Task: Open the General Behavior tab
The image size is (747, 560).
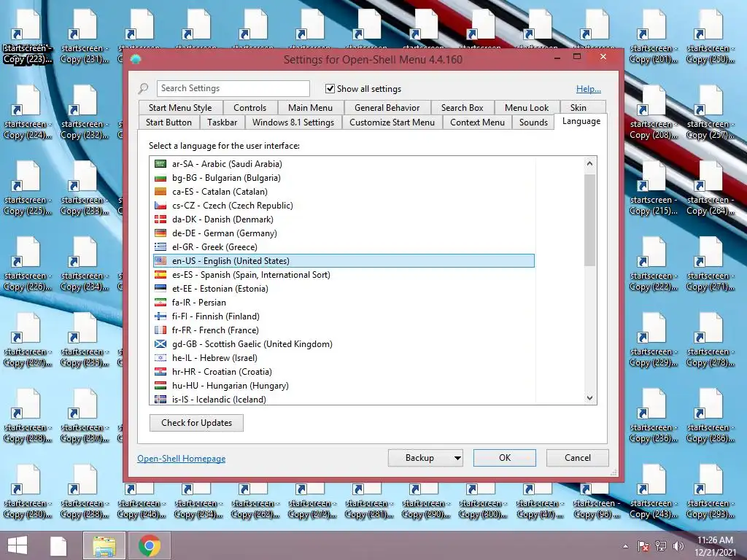Action: (x=387, y=108)
